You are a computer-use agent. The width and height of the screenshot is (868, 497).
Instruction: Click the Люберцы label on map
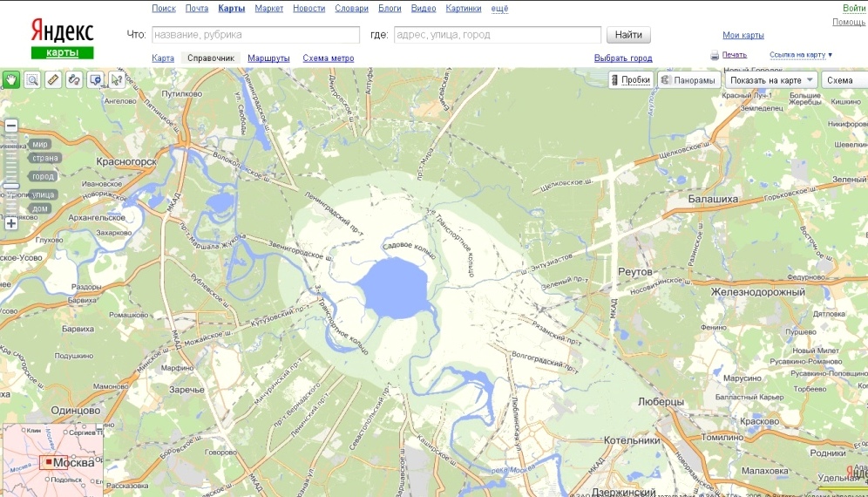(661, 402)
